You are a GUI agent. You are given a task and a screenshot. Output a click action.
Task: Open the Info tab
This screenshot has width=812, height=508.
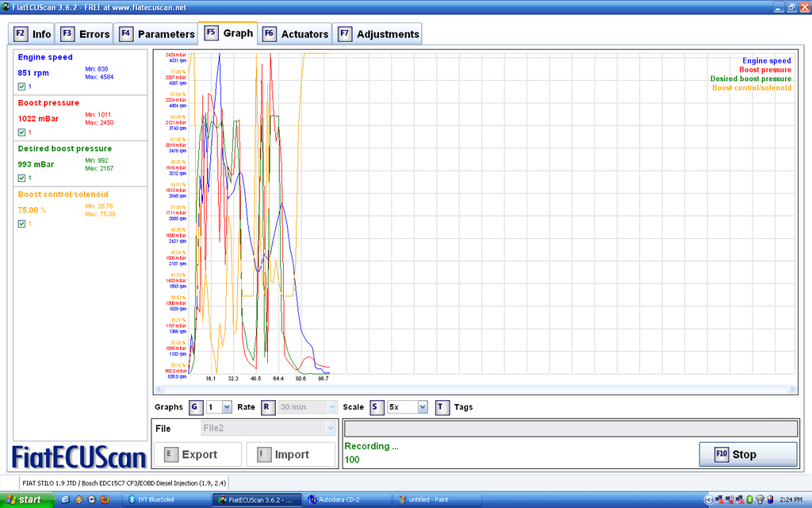[32, 34]
